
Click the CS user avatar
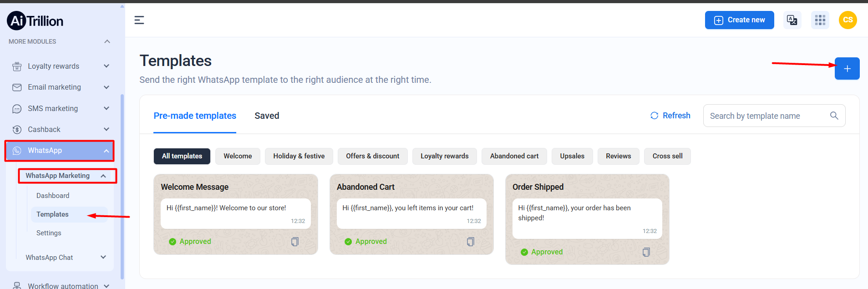click(x=848, y=20)
